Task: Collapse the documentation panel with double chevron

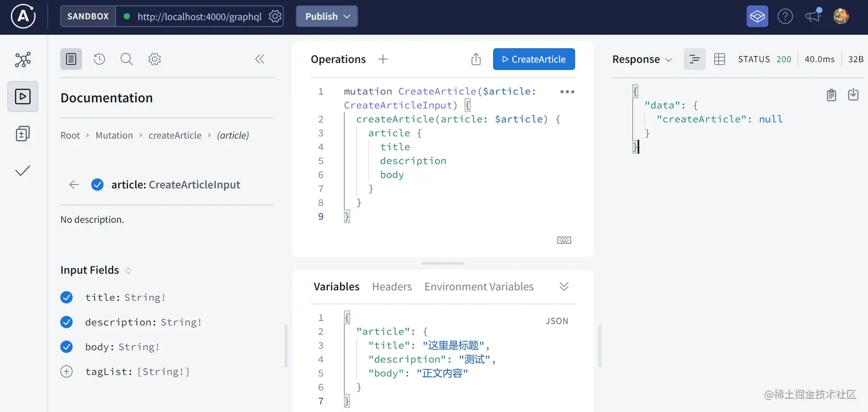Action: coord(260,59)
